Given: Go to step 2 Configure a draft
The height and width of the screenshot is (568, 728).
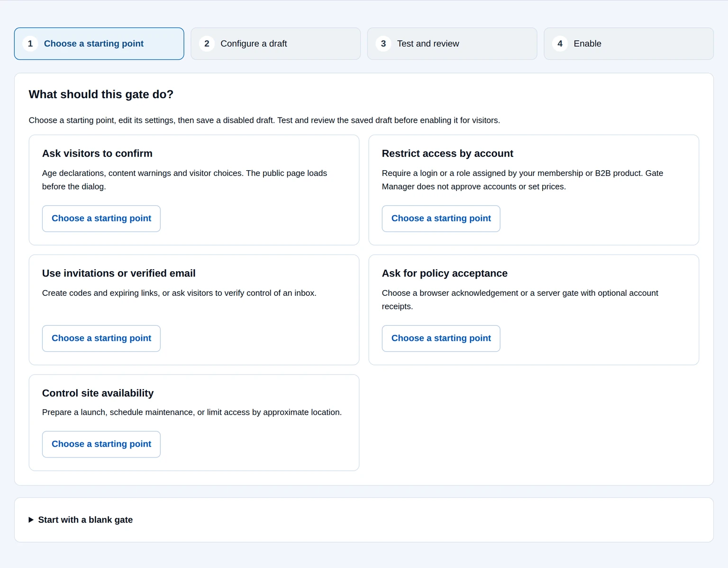Looking at the screenshot, I should tap(275, 44).
